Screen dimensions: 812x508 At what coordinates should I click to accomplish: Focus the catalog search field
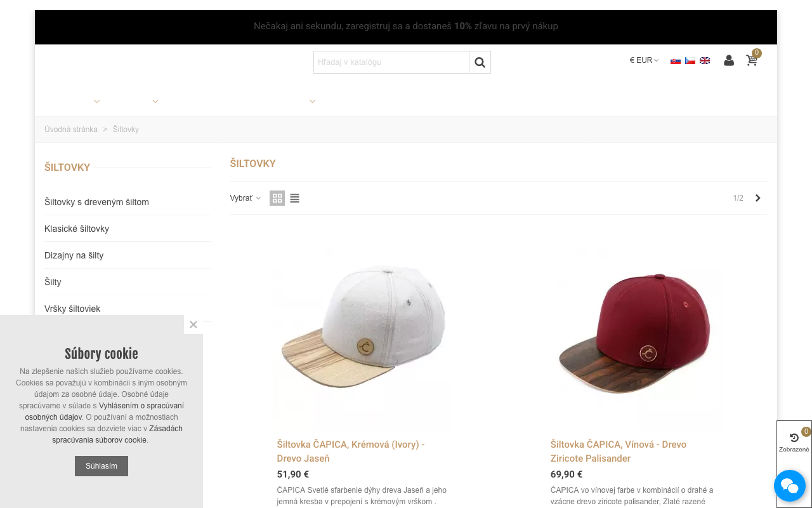pyautogui.click(x=391, y=62)
